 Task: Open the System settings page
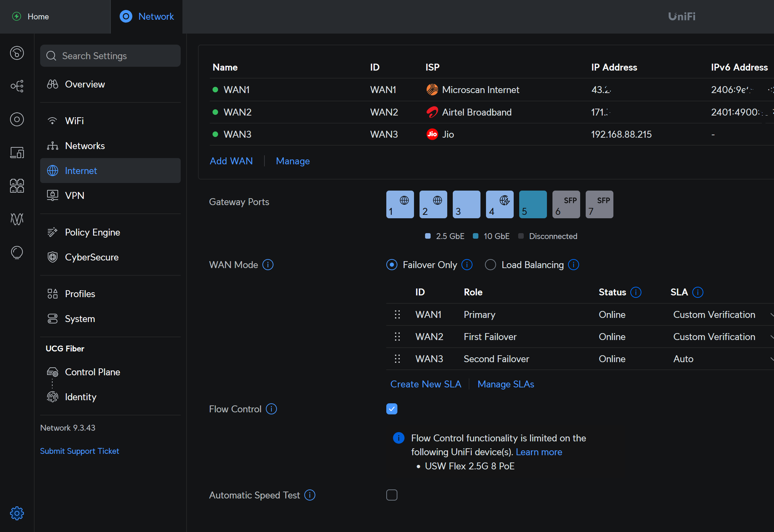click(110, 319)
